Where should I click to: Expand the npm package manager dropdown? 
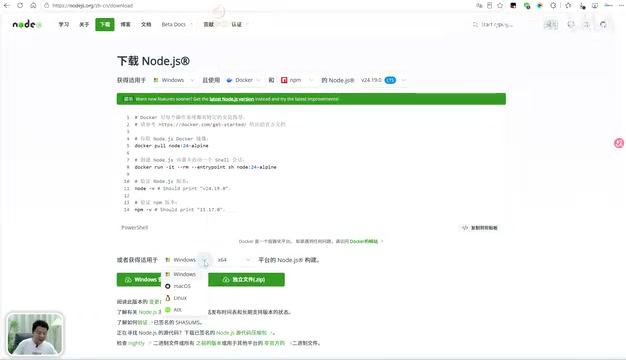[x=297, y=80]
